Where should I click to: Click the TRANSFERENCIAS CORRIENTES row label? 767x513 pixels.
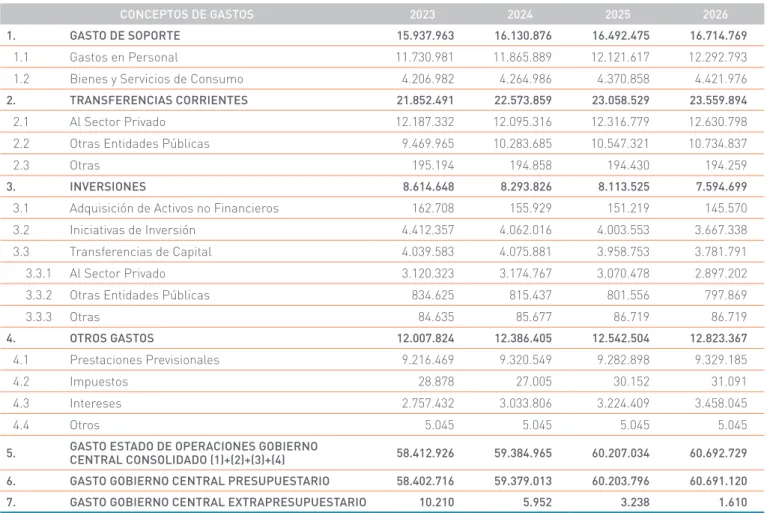click(159, 100)
